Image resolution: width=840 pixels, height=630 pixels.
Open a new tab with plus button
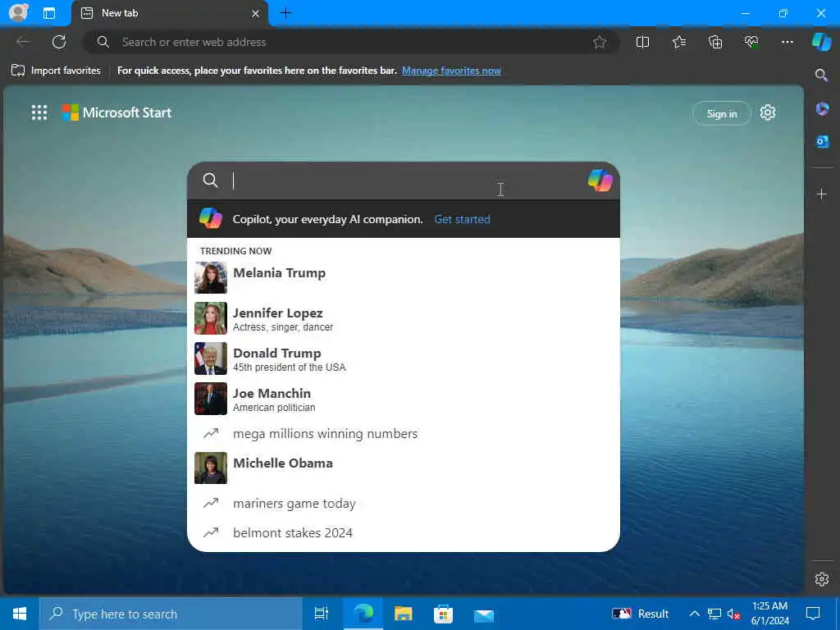click(x=285, y=13)
